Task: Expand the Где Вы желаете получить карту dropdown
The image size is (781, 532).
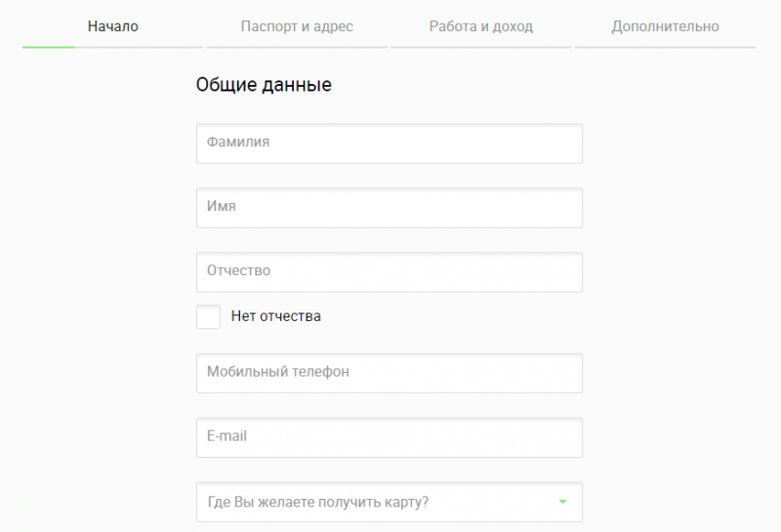Action: [x=389, y=503]
